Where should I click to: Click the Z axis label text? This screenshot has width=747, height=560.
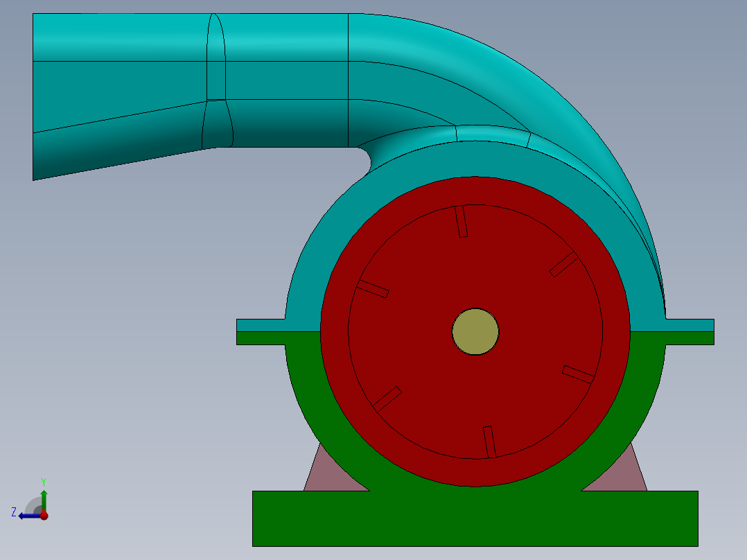coord(14,512)
